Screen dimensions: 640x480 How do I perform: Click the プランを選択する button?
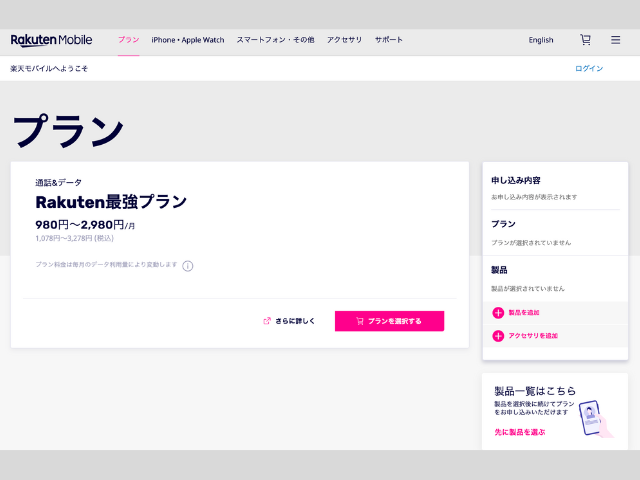click(x=389, y=321)
